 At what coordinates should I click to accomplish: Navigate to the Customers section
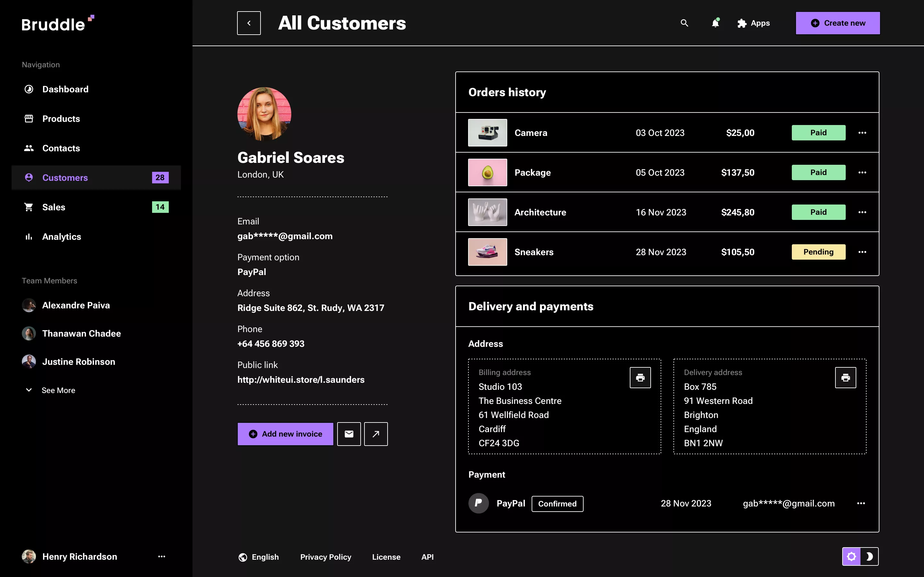click(x=65, y=178)
